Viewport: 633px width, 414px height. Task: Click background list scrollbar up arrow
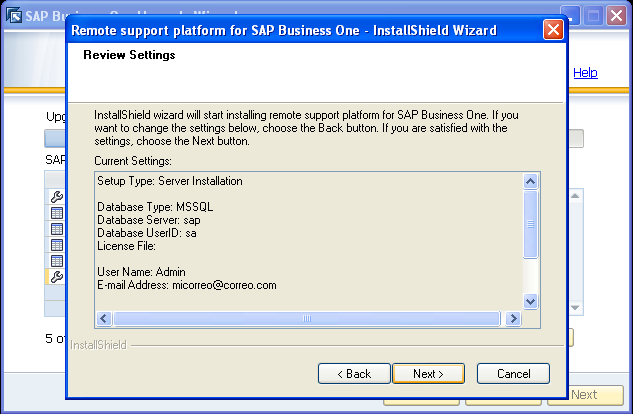(x=575, y=196)
